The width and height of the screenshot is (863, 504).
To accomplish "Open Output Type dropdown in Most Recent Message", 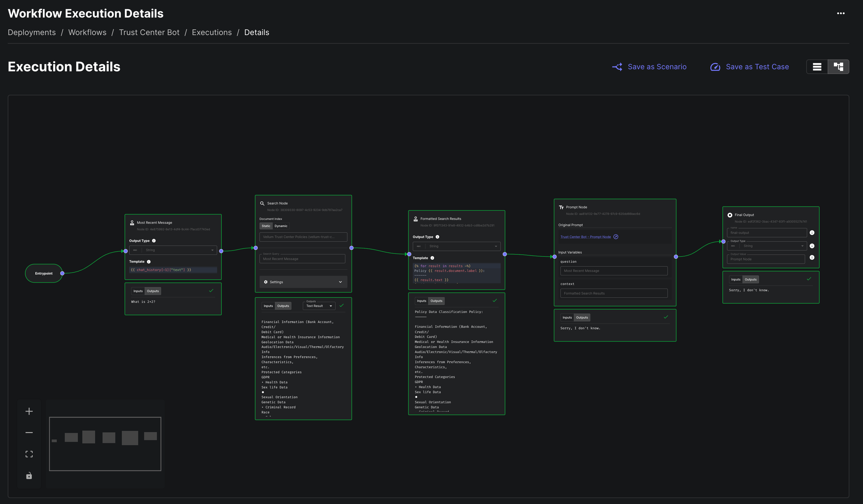I will point(173,250).
